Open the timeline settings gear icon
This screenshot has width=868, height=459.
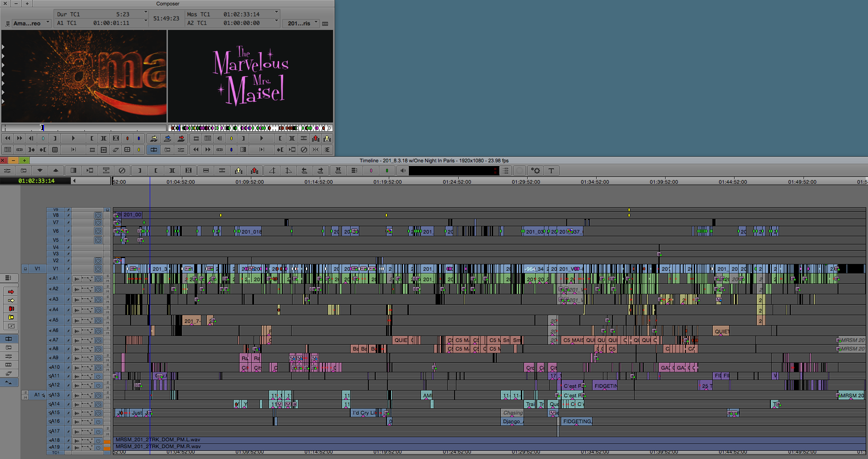click(x=536, y=171)
